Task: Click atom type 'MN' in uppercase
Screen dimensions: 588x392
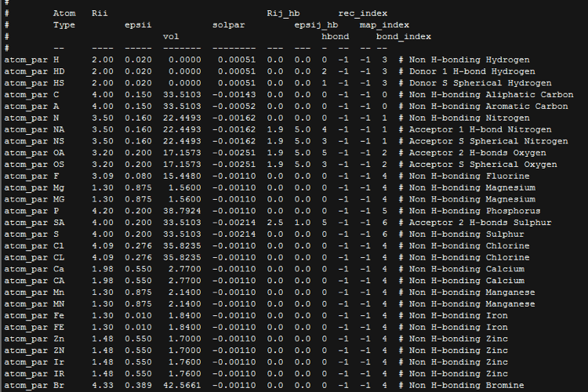Action: click(59, 304)
